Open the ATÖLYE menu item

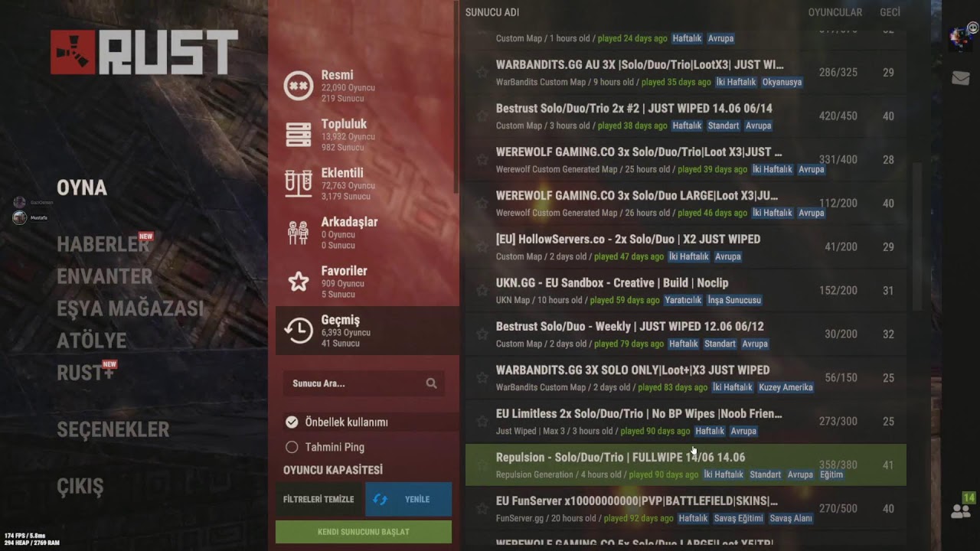point(92,341)
